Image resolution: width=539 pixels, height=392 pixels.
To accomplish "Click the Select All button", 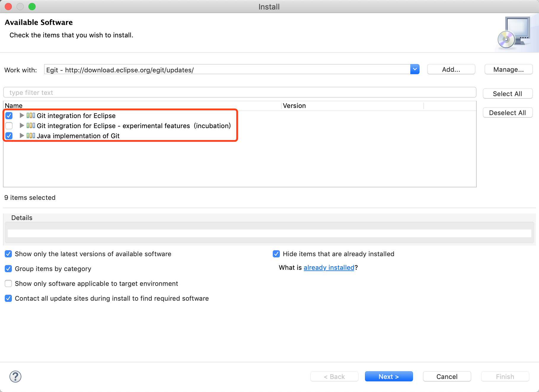I will coord(508,94).
